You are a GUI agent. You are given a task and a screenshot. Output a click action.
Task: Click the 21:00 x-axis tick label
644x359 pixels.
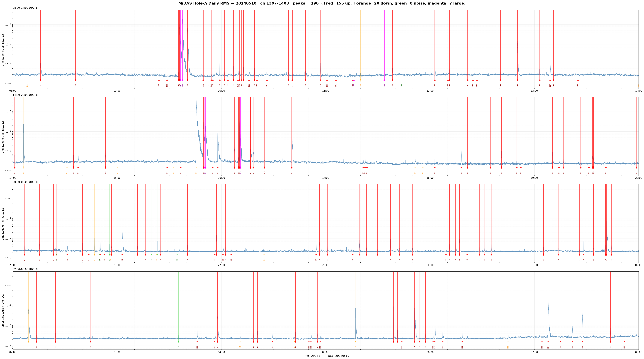(117, 265)
